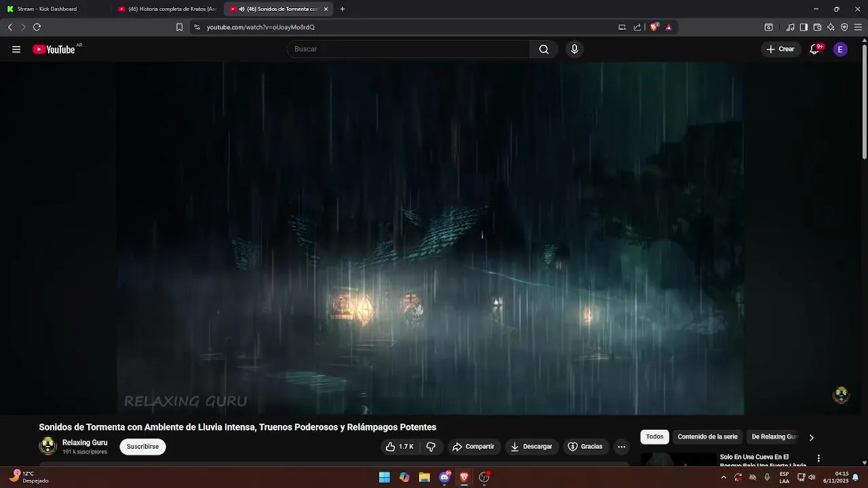Open the Solo En Una Cueva video title
This screenshot has width=868, height=488.
[764, 462]
